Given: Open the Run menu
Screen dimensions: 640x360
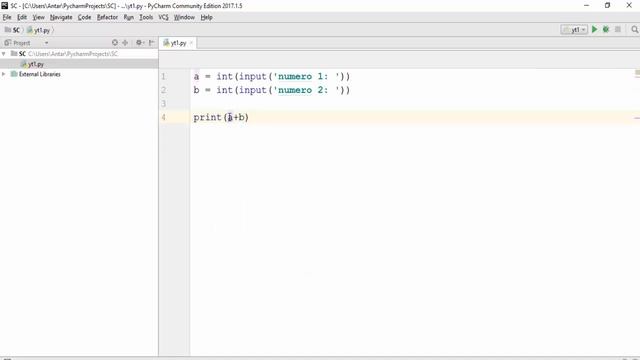Looking at the screenshot, I should (x=129, y=17).
